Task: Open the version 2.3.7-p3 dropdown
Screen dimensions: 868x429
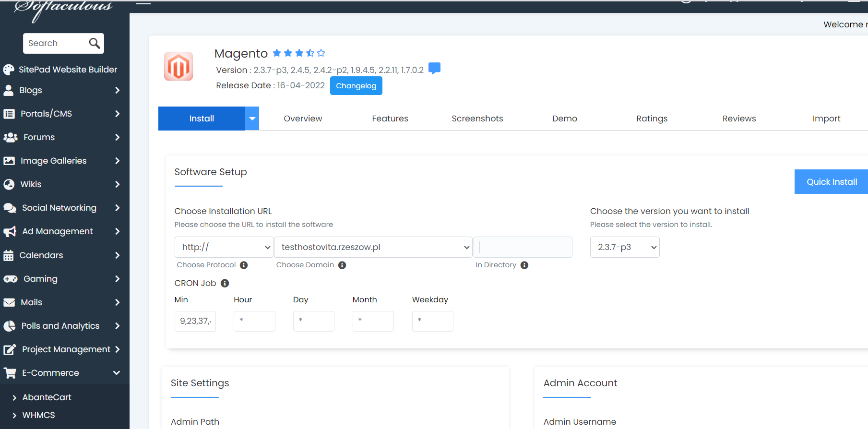Action: [625, 247]
